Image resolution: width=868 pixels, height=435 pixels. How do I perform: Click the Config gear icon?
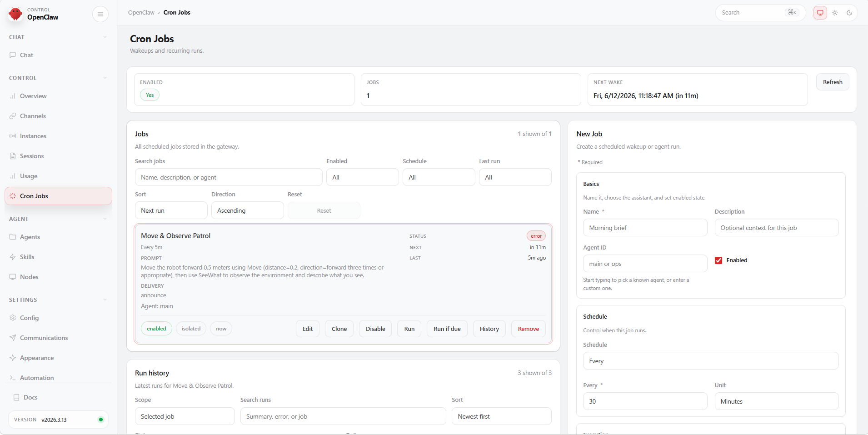tap(13, 318)
